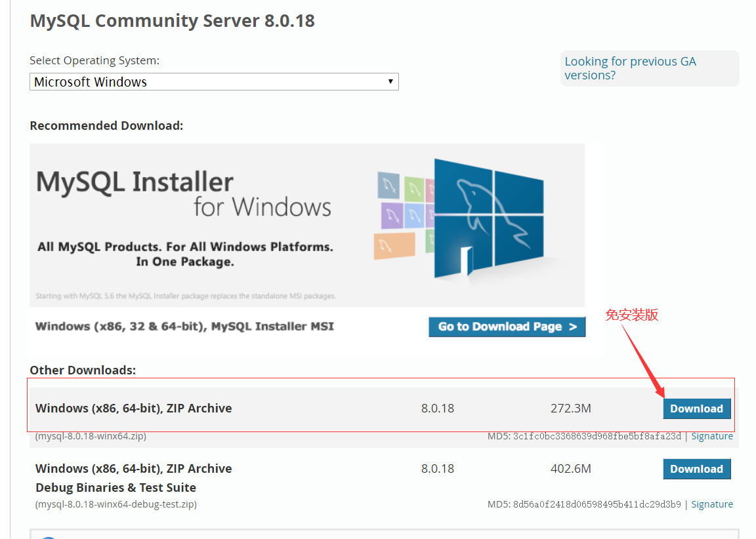Click the light blue dolphin tile

[x=414, y=214]
